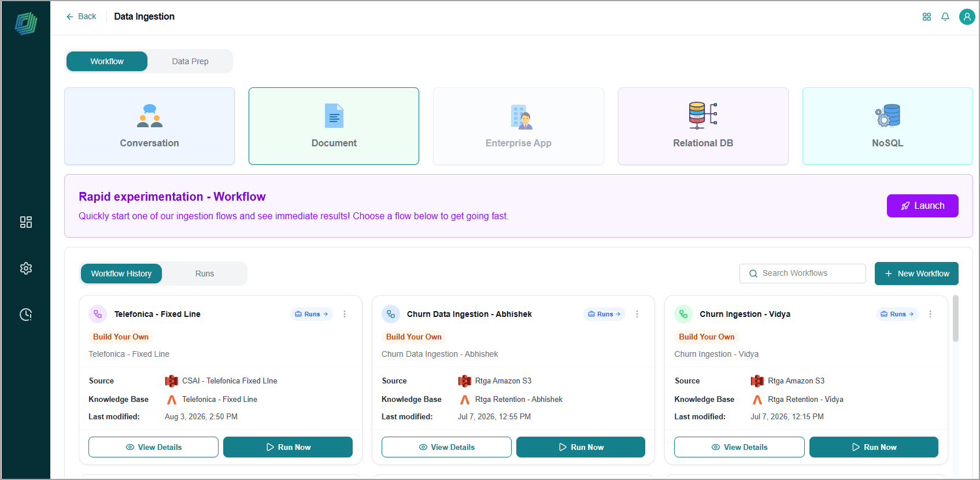Screen dimensions: 980x480
Task: Open the user profile avatar
Action: click(x=967, y=17)
